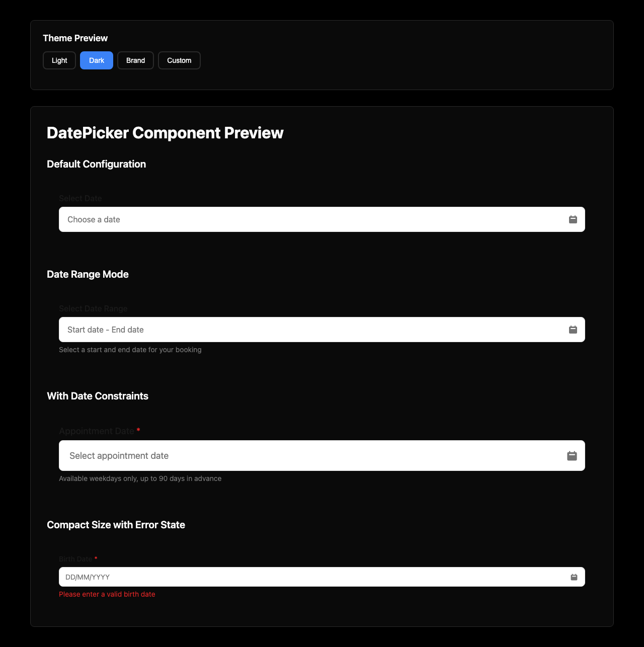Click the weekdays availability helper text
This screenshot has width=644, height=647.
click(x=140, y=478)
